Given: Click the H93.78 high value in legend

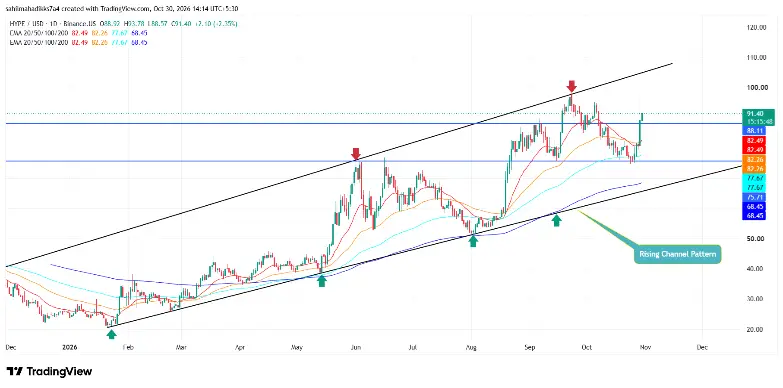Looking at the screenshot, I should [x=134, y=24].
